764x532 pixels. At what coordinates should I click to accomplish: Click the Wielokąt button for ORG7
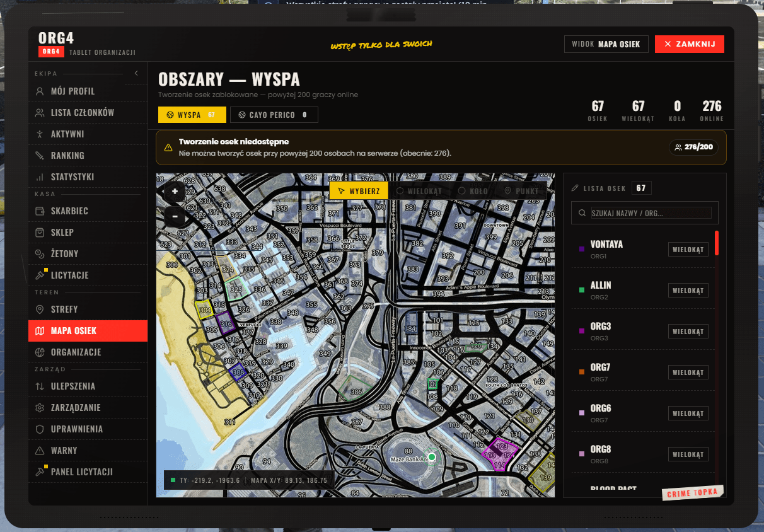[688, 373]
